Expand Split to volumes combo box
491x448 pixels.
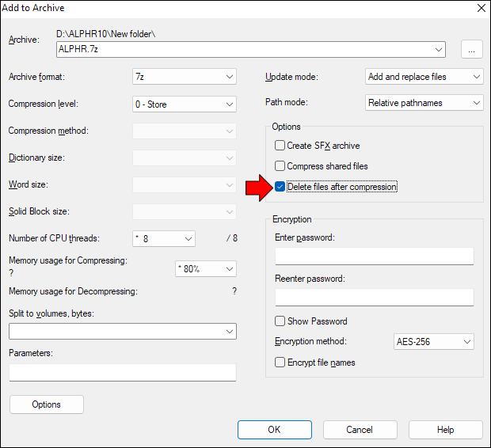point(123,331)
